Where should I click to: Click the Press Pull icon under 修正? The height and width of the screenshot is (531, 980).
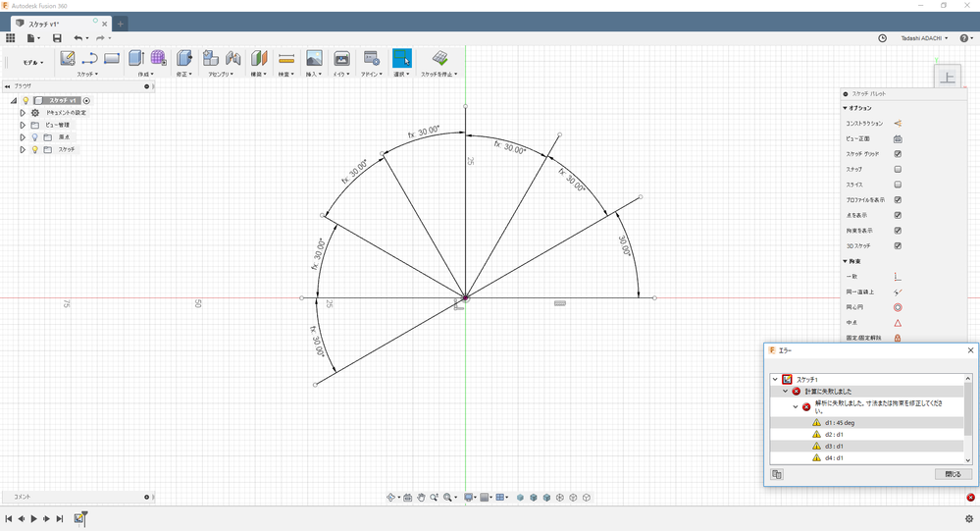pyautogui.click(x=183, y=58)
